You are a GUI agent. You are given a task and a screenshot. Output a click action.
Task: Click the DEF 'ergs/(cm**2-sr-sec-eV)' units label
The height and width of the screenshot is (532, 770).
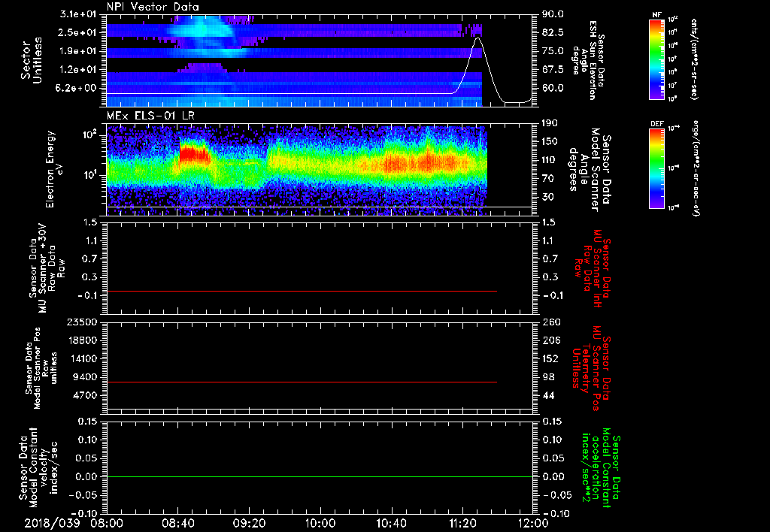pyautogui.click(x=697, y=168)
